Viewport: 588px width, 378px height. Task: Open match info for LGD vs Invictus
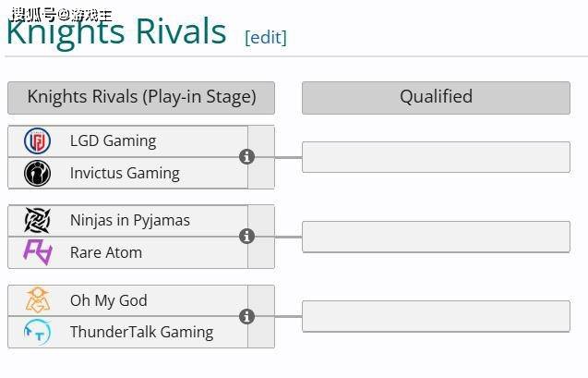tap(246, 157)
